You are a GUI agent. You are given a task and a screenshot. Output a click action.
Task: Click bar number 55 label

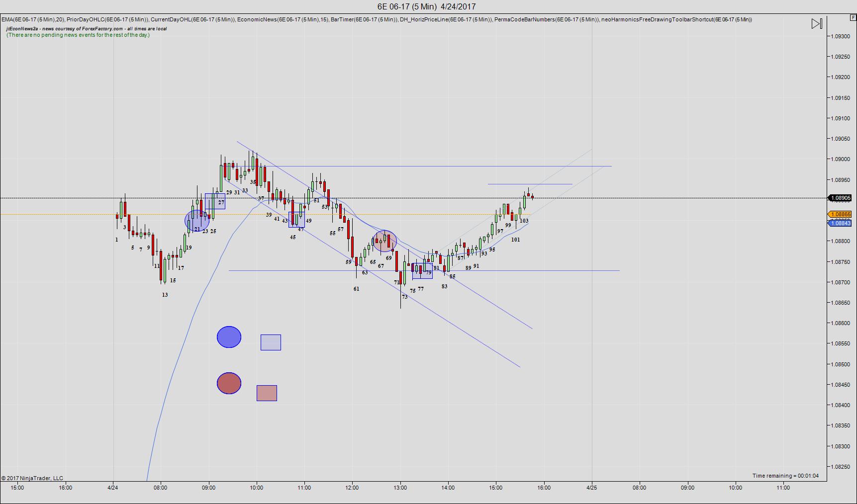(x=332, y=233)
